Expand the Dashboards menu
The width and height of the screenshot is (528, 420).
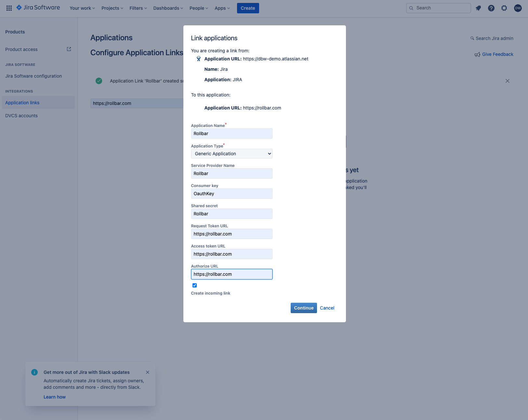point(168,8)
